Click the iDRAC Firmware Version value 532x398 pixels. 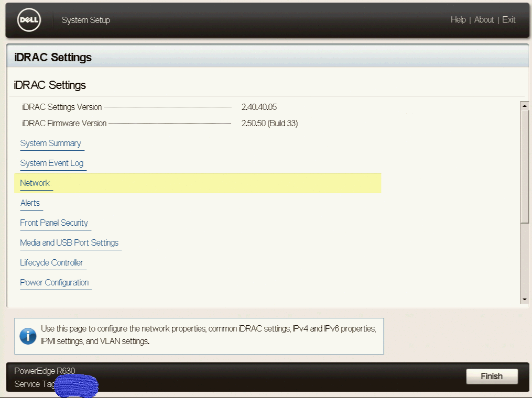[x=269, y=124]
